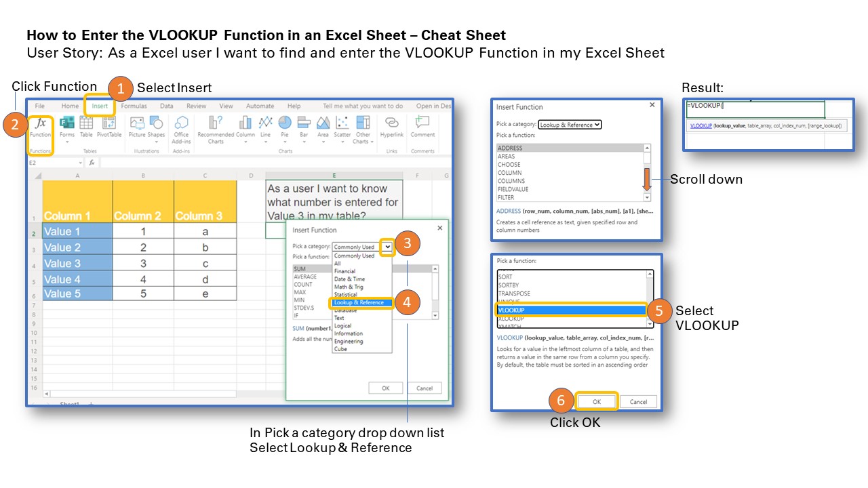Insert a Picture via the ribbon
Image resolution: width=868 pixels, height=488 pixels.
tap(137, 127)
